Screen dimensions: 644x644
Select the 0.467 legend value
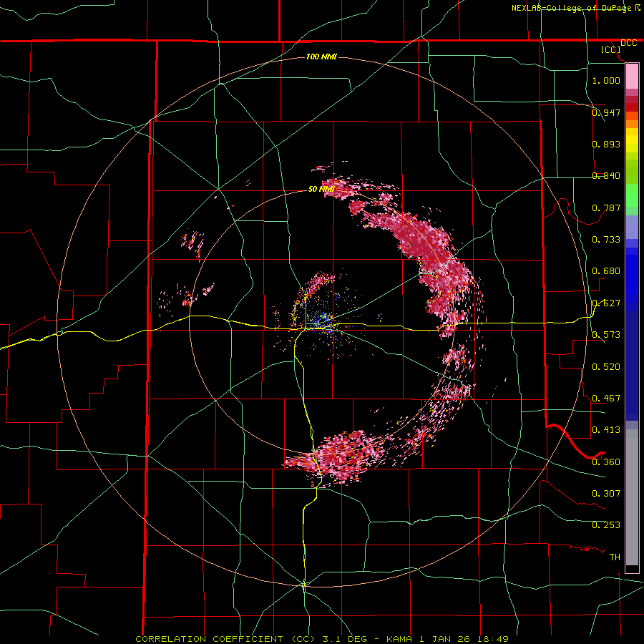click(x=606, y=399)
